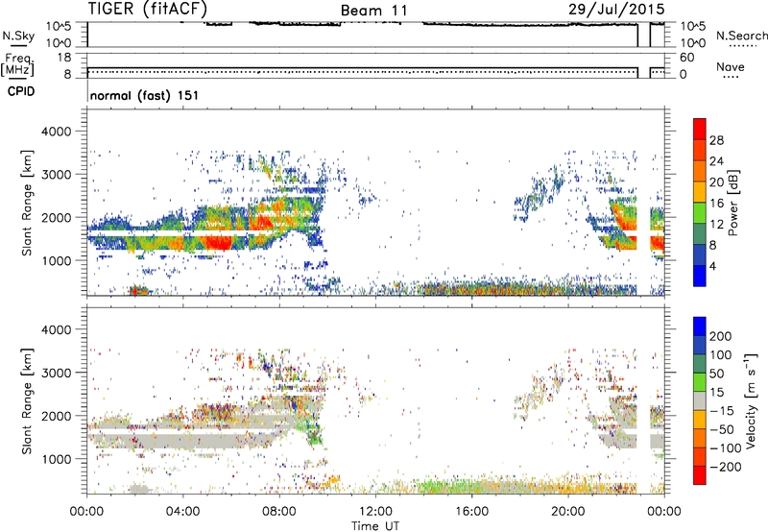Click '4000' on velocity panel range axis
Viewport: 768px width, 532px height.
tap(57, 330)
